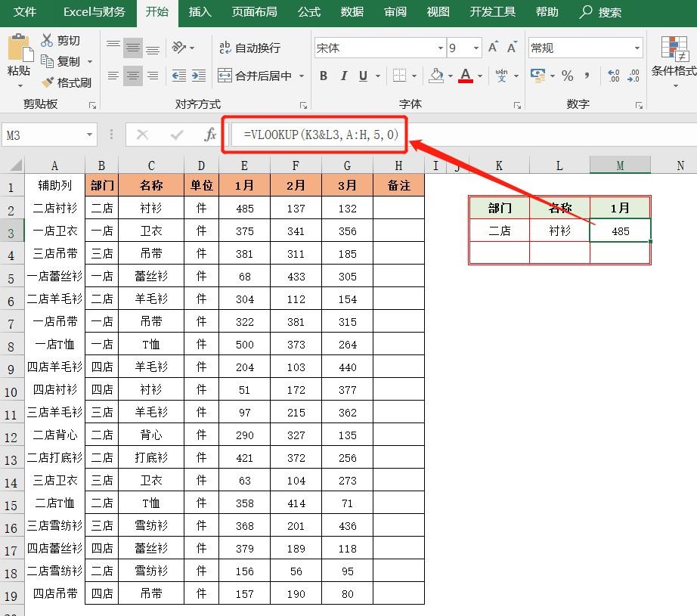Open the number format dropdown (常规)

point(637,48)
